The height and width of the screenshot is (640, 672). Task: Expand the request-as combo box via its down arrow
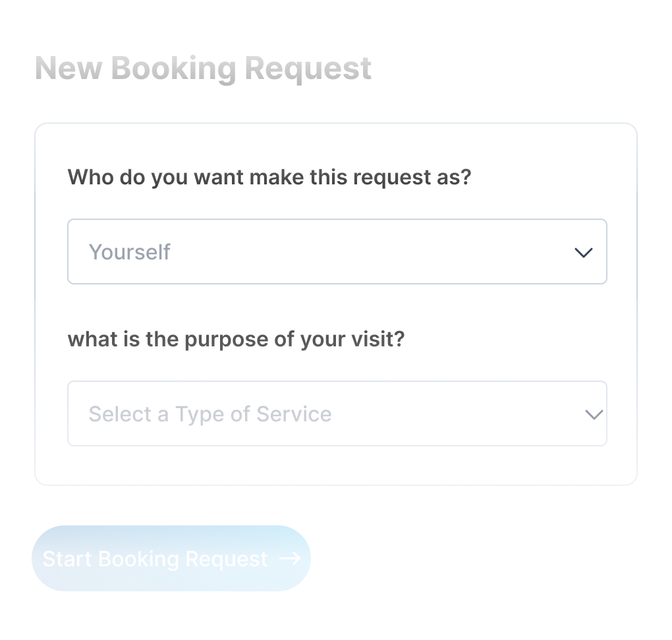tap(584, 252)
